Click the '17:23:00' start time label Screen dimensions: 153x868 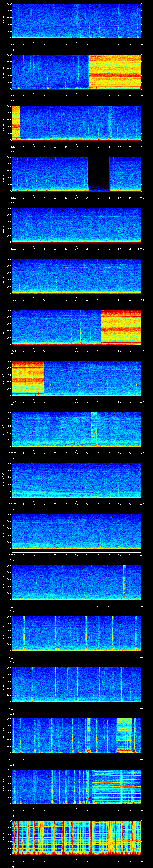[12, 453]
